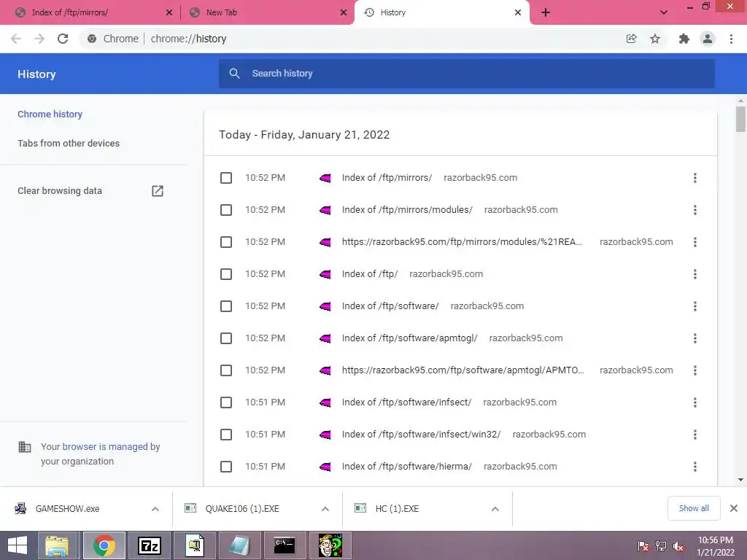The width and height of the screenshot is (747, 560).
Task: Expand options for GAMESHOW.exe download
Action: point(155,509)
